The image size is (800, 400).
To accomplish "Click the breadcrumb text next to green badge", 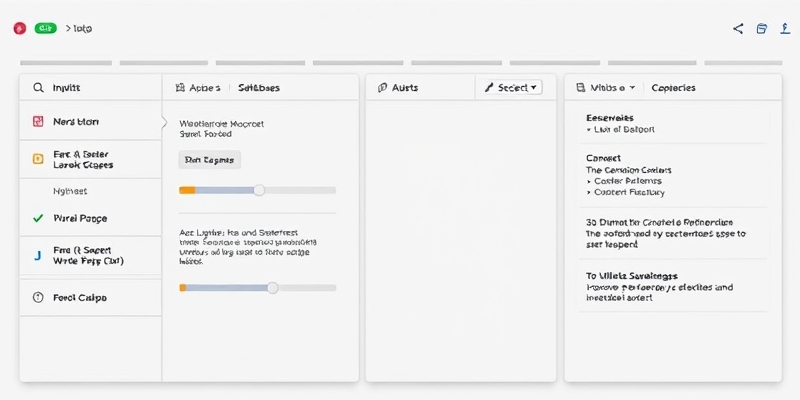I will (x=80, y=29).
